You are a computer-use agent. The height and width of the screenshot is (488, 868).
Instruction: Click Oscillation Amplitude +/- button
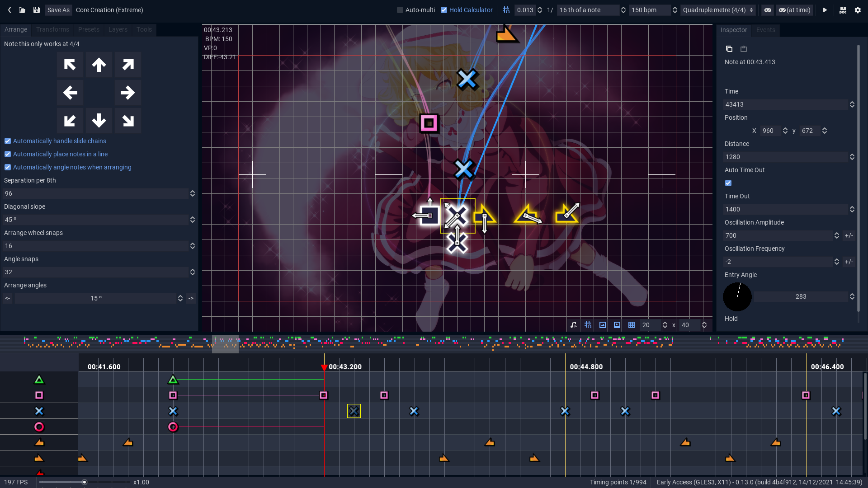point(849,235)
